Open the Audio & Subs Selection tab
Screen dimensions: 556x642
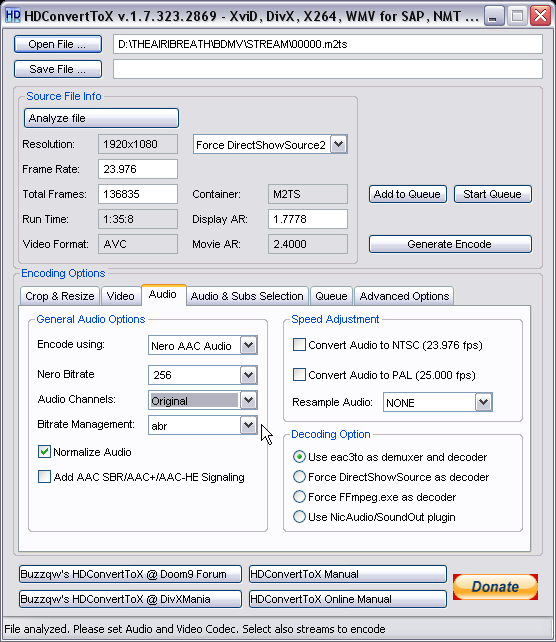point(247,296)
